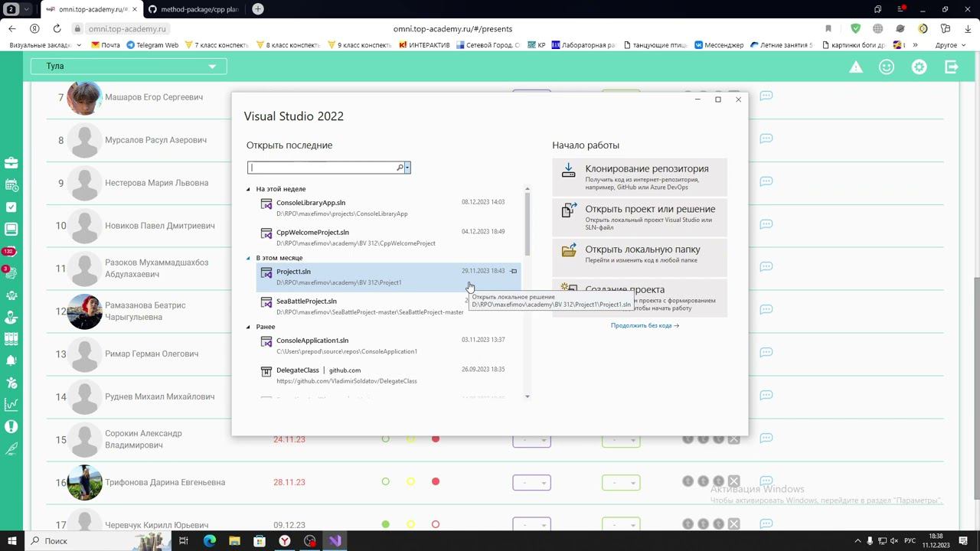Click the Visual Studio icon in the Windows taskbar
The width and height of the screenshot is (980, 551).
coord(335,540)
